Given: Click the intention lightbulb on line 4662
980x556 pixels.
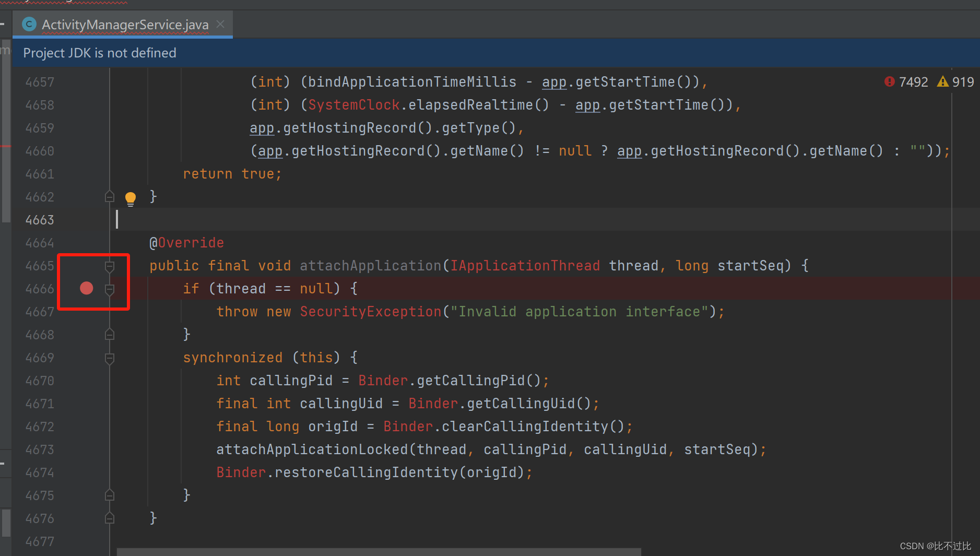Looking at the screenshot, I should click(130, 198).
